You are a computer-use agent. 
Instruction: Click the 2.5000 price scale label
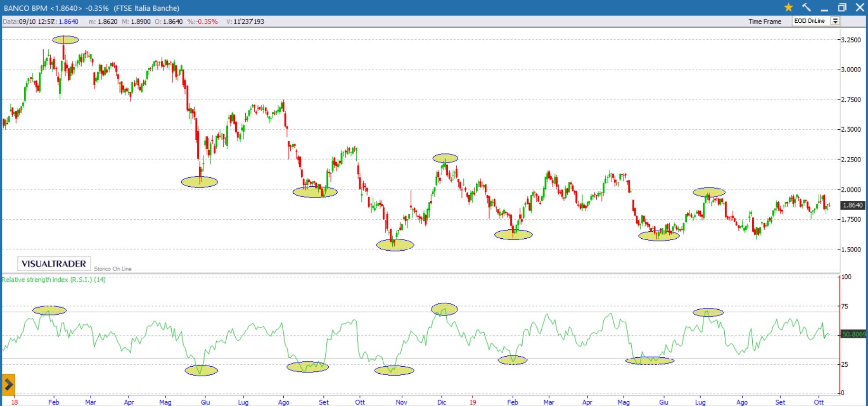coord(851,129)
